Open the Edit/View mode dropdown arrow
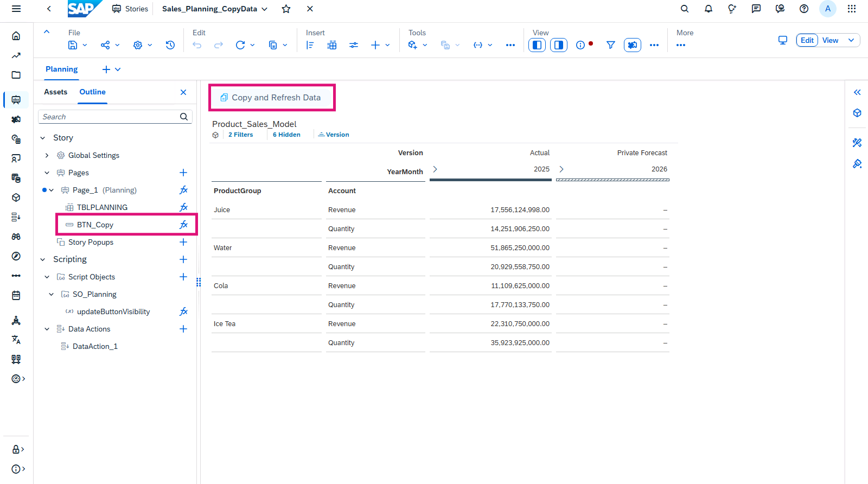The height and width of the screenshot is (484, 868). [x=851, y=40]
